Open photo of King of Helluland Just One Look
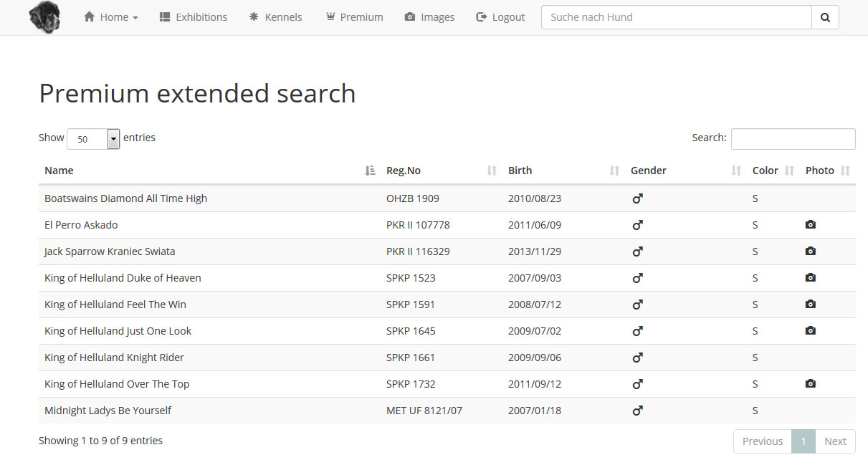The width and height of the screenshot is (868, 465). pos(811,331)
